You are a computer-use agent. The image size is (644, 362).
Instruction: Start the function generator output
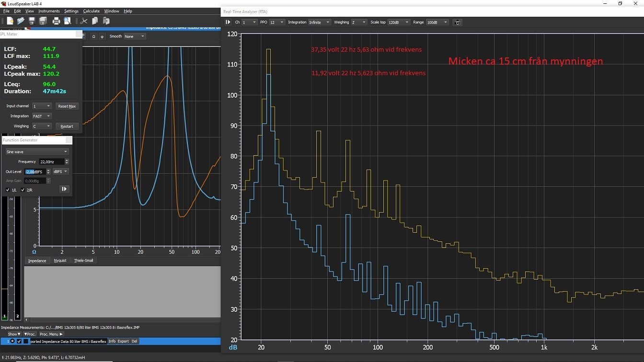(x=64, y=189)
